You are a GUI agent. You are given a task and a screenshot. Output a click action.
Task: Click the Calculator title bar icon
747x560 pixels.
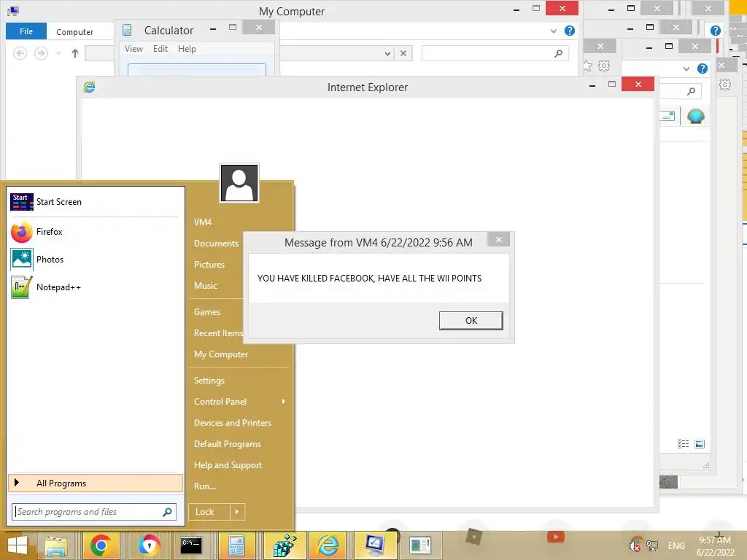point(127,31)
